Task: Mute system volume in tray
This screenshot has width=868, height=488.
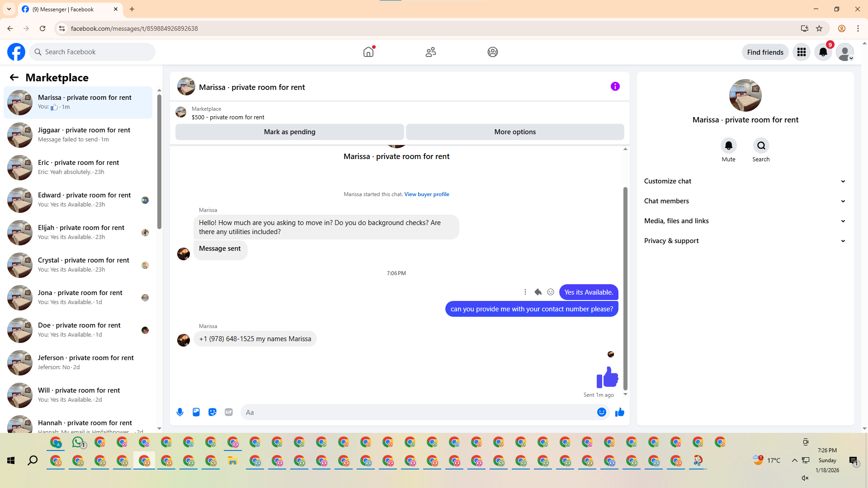Action: [805, 478]
